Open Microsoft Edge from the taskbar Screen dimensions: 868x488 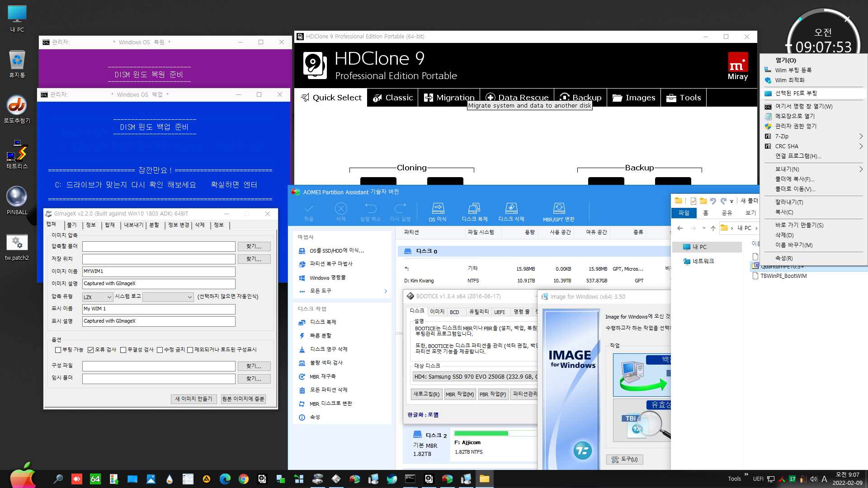click(x=225, y=479)
